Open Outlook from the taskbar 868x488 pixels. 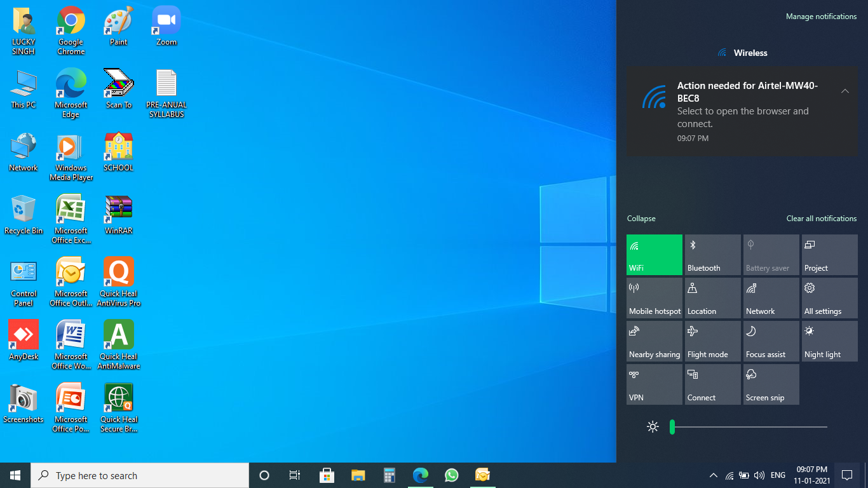(x=482, y=475)
